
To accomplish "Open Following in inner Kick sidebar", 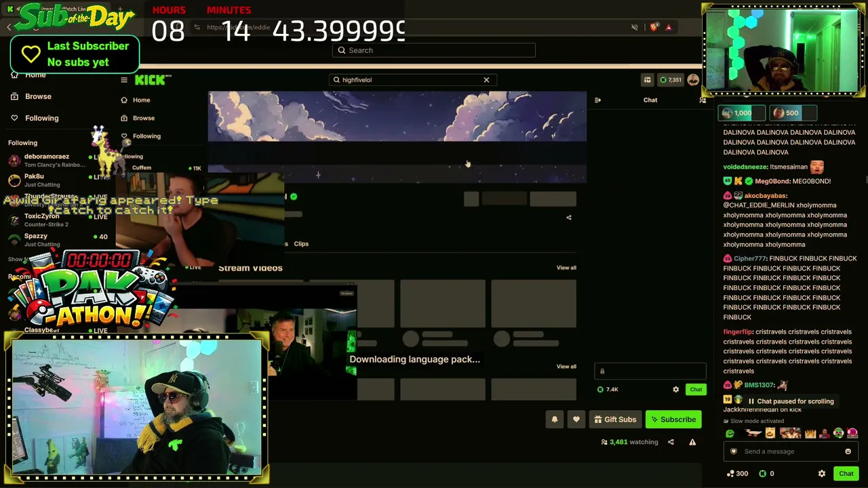I will 146,136.
